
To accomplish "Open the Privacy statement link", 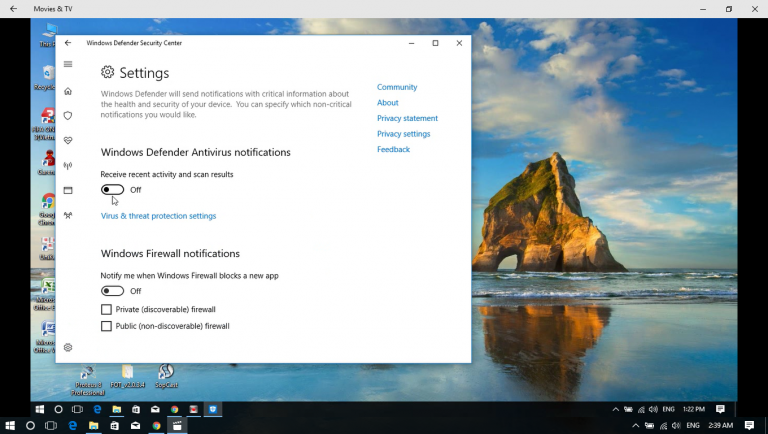I will click(x=407, y=118).
